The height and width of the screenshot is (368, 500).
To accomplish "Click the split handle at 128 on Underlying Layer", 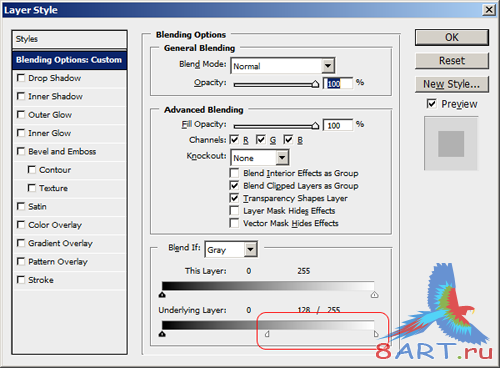I will pyautogui.click(x=267, y=334).
